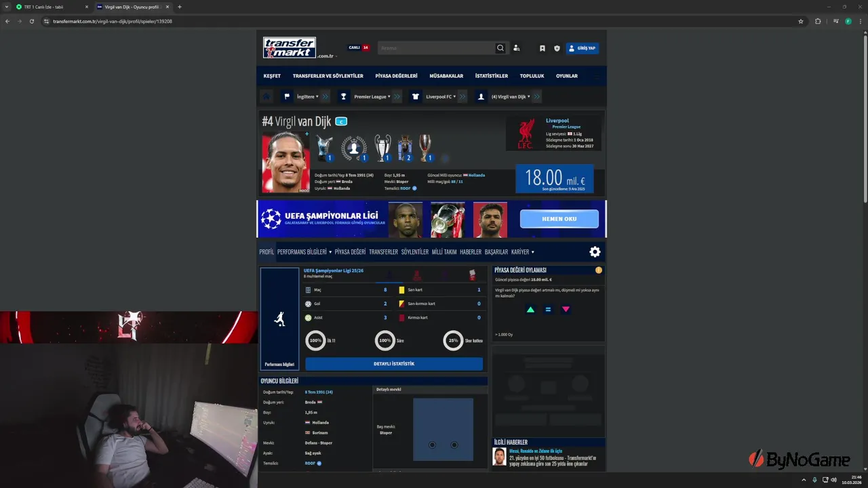Viewport: 868px width, 488px height.
Task: Open Transferler ve Söylentiler menu
Action: point(328,76)
